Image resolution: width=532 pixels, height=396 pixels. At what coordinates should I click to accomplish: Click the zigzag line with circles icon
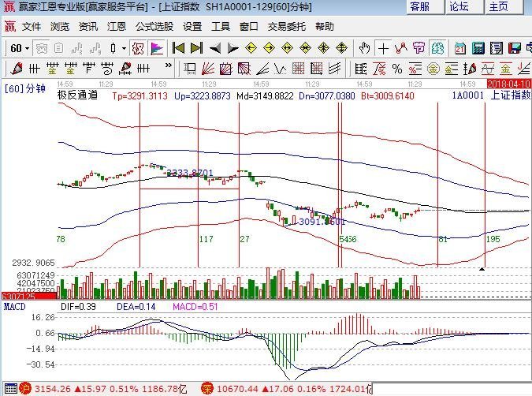point(401,49)
